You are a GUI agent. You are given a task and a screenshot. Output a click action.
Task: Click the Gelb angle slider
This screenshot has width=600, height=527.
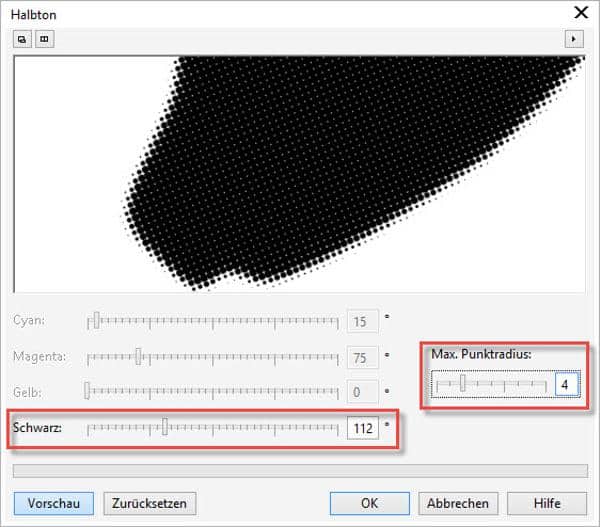pyautogui.click(x=213, y=392)
